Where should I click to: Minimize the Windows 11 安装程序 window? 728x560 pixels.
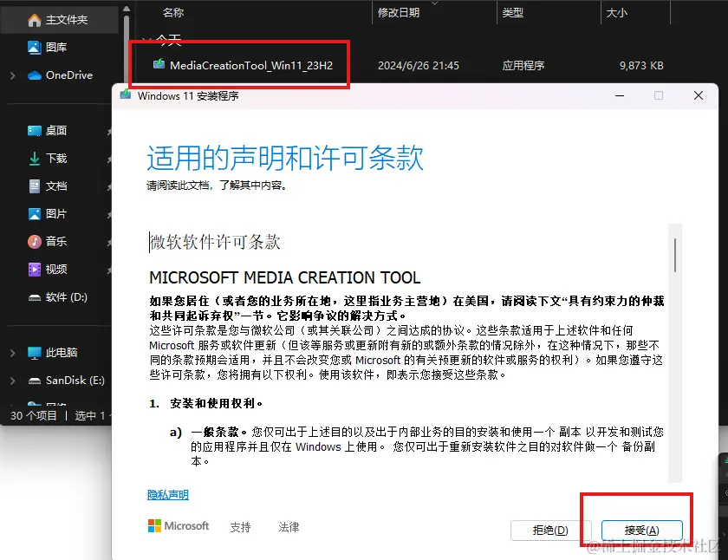point(620,95)
